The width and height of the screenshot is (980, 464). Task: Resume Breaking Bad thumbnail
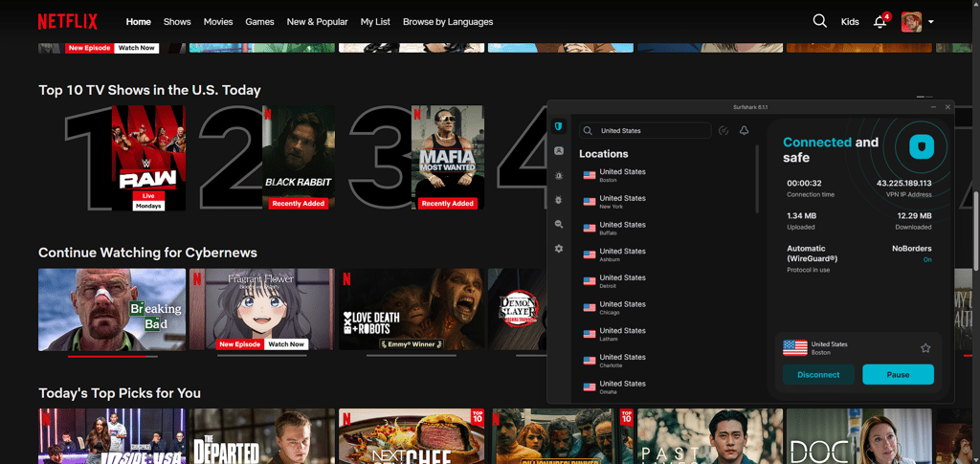tap(112, 309)
